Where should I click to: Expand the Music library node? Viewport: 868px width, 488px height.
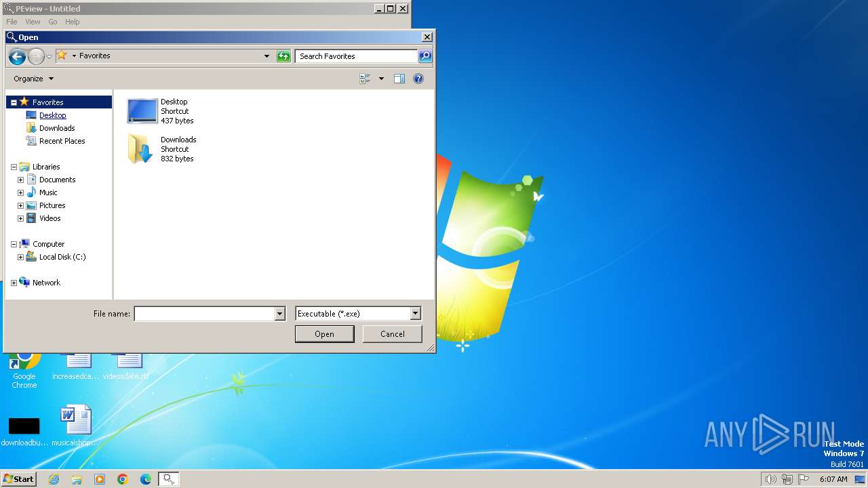pos(20,192)
